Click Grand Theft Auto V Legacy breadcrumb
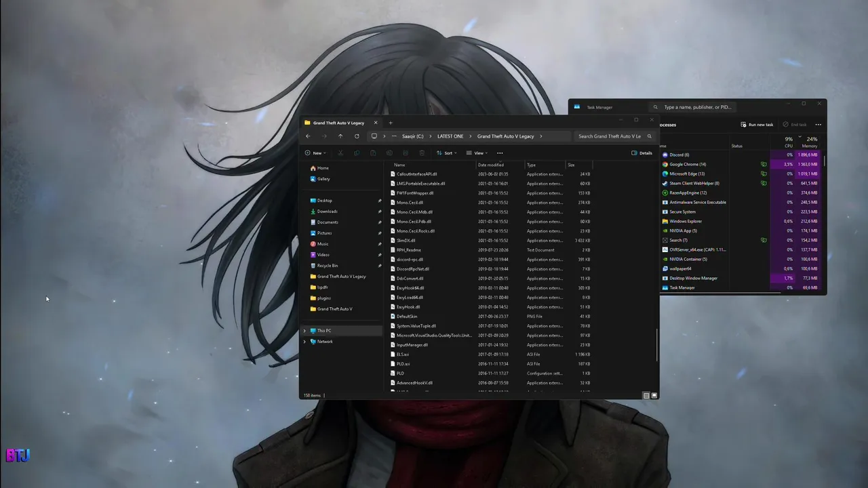868x488 pixels. (x=506, y=136)
